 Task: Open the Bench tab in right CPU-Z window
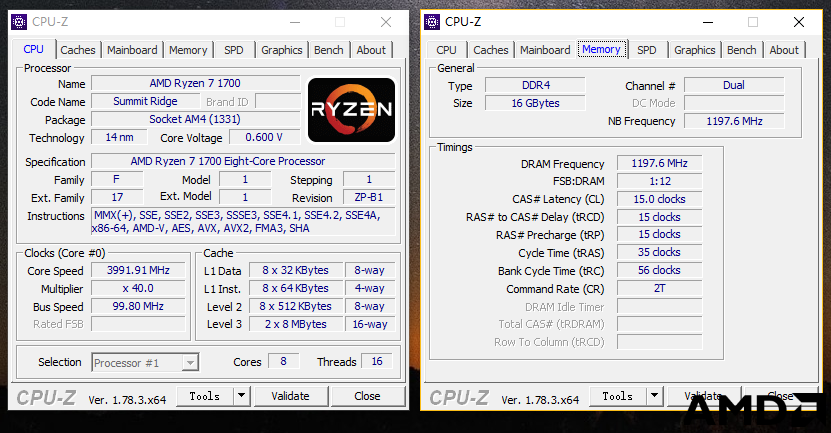[741, 50]
